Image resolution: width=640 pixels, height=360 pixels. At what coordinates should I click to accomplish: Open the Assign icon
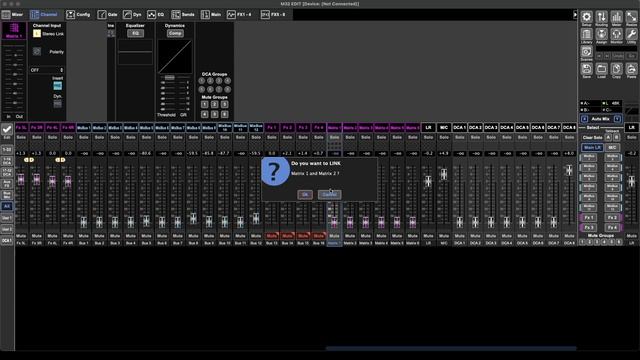(x=601, y=34)
